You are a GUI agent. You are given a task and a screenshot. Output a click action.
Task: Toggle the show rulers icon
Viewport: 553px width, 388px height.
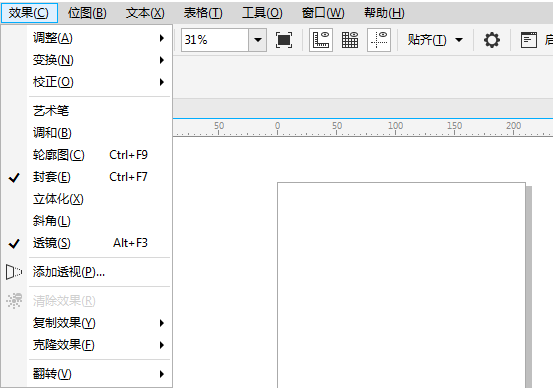[321, 40]
